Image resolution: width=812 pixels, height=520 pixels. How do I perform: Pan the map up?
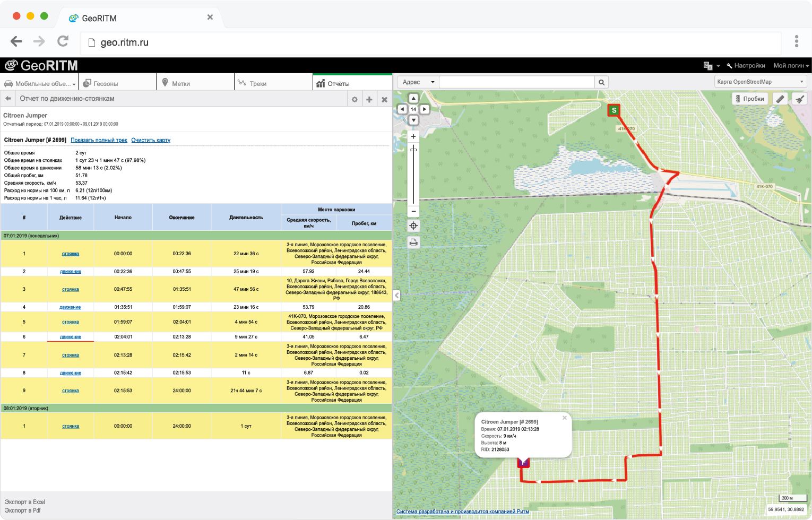click(x=413, y=98)
